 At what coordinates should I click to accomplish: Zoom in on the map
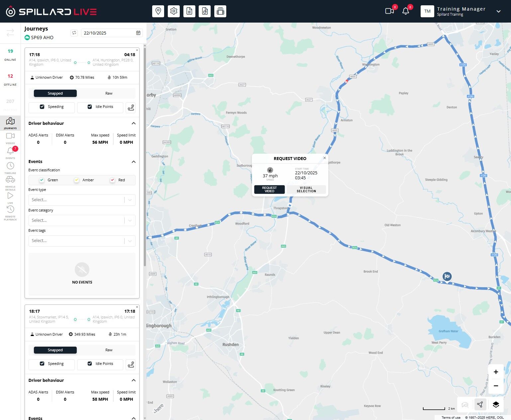(x=496, y=372)
